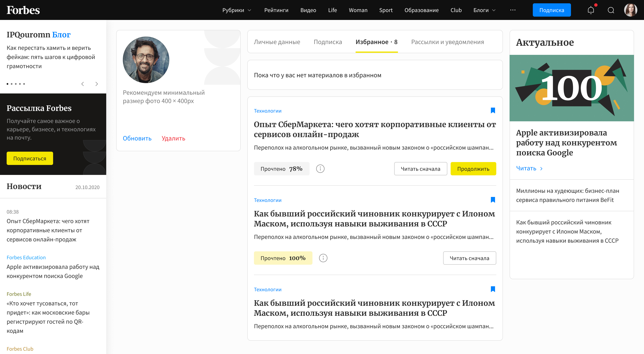Click the 100 rating thumbnail image
This screenshot has height=354, width=644.
pos(572,88)
